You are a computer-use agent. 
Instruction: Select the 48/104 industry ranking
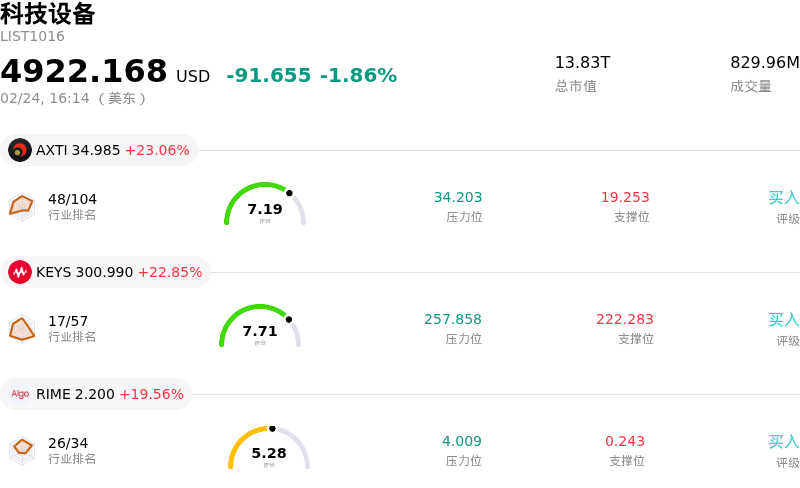tap(72, 199)
